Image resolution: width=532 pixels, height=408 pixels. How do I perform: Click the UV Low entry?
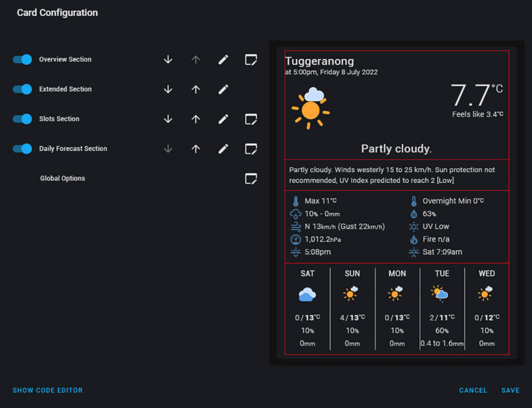[436, 226]
